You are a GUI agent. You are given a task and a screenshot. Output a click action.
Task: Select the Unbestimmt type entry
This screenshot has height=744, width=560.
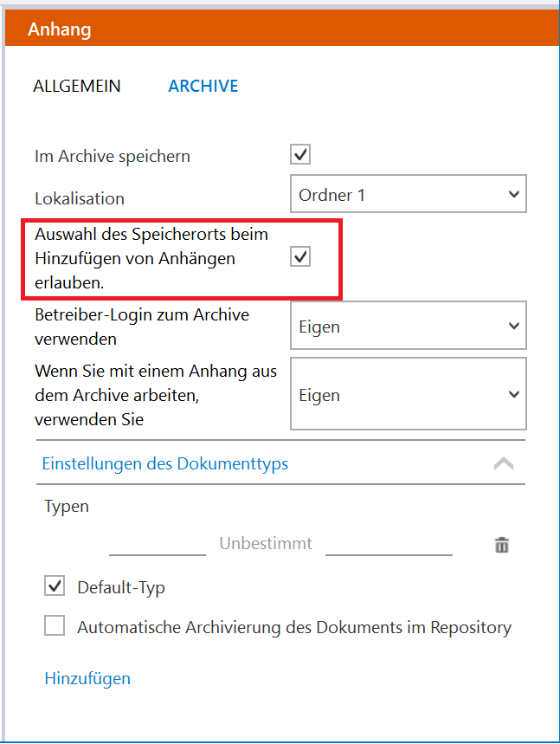click(x=266, y=543)
